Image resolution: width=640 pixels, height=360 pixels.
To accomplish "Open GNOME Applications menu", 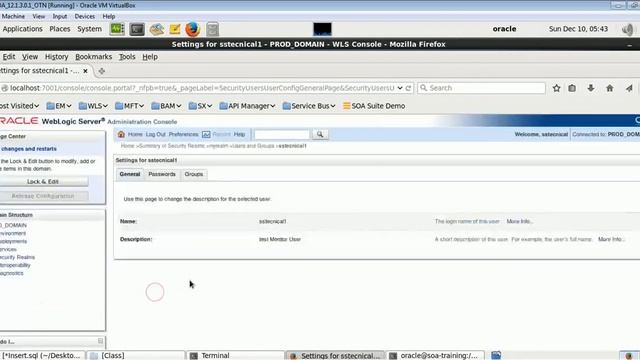I will 22,29.
